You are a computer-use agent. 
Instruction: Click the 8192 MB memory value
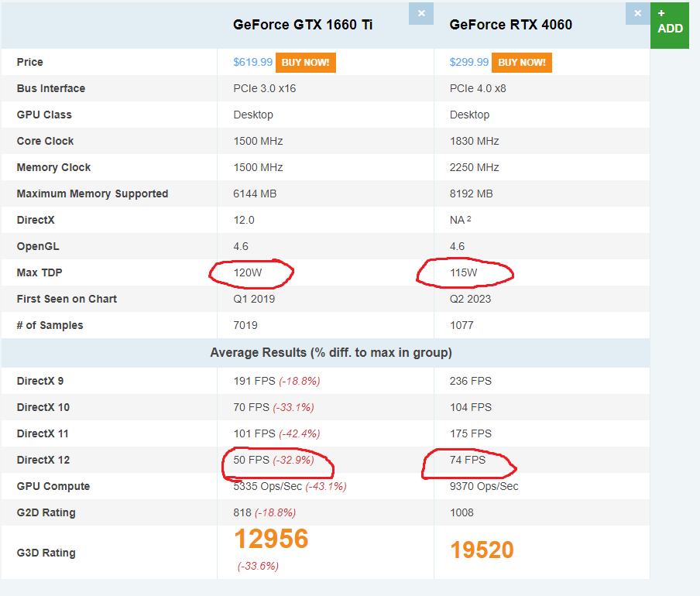(471, 194)
